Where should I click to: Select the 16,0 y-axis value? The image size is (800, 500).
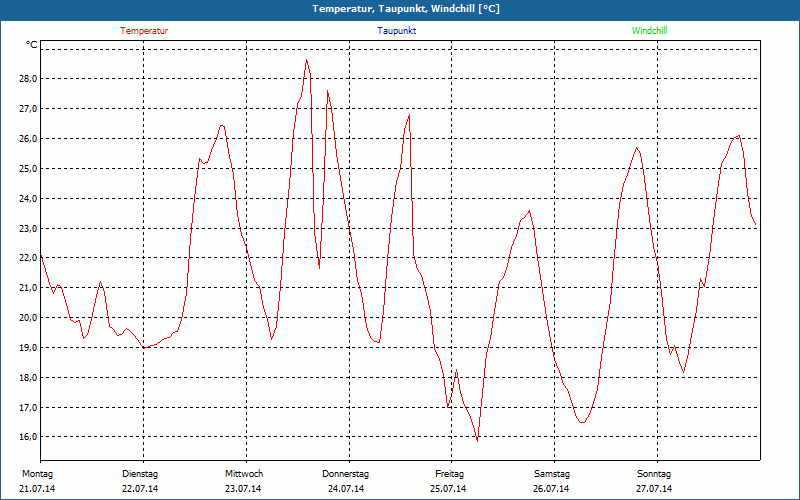(28, 437)
